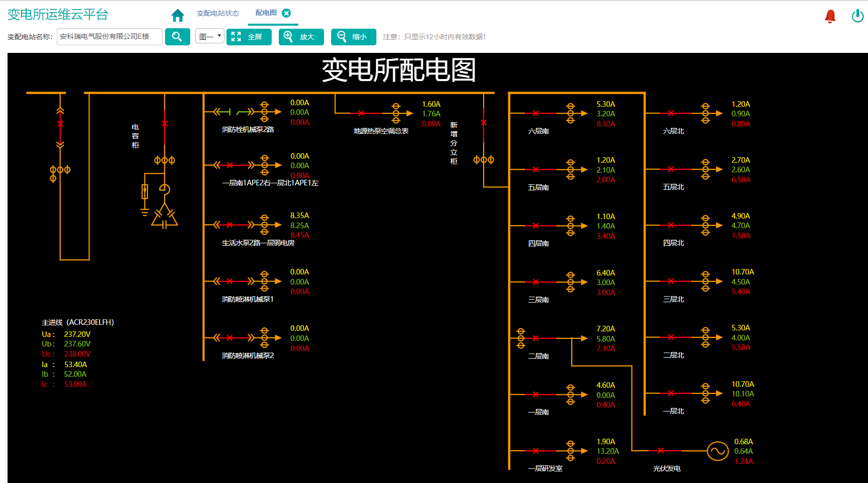Click the 光伏发电 generator symbol
This screenshot has height=483, width=868.
pyautogui.click(x=718, y=451)
